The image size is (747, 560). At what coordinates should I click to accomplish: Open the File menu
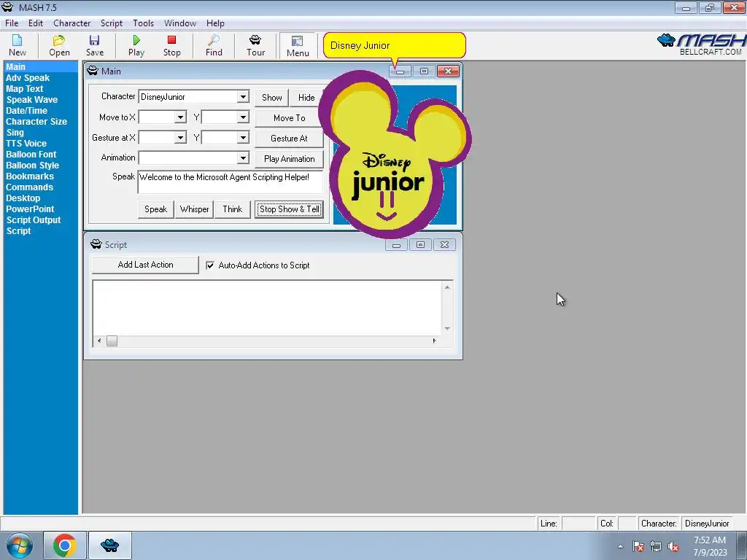pyautogui.click(x=12, y=23)
